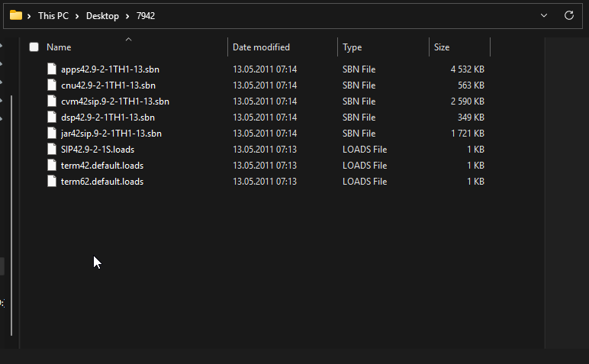Image resolution: width=589 pixels, height=364 pixels.
Task: Sort files by the Size column
Action: (x=442, y=47)
